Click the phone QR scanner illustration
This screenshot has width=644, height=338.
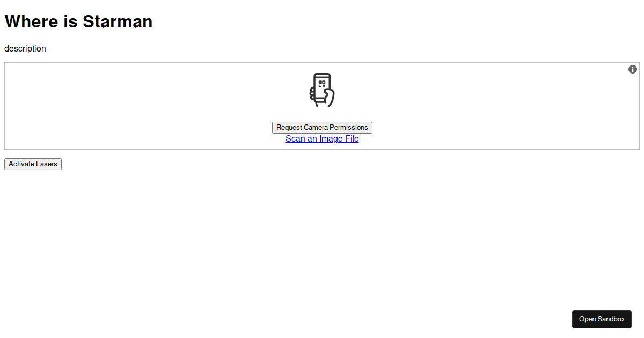[322, 90]
